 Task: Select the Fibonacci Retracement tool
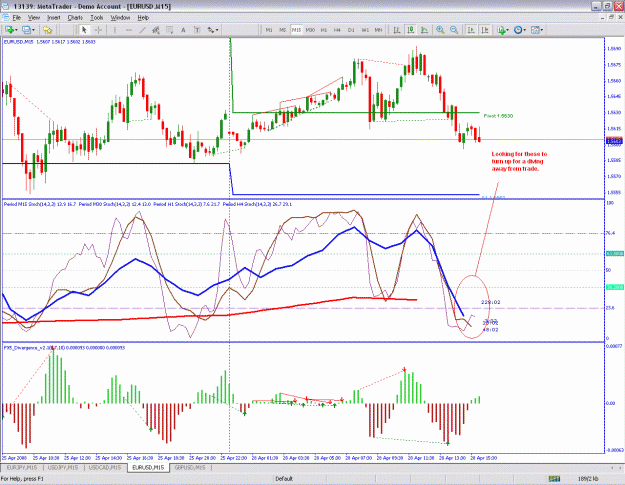pyautogui.click(x=170, y=30)
